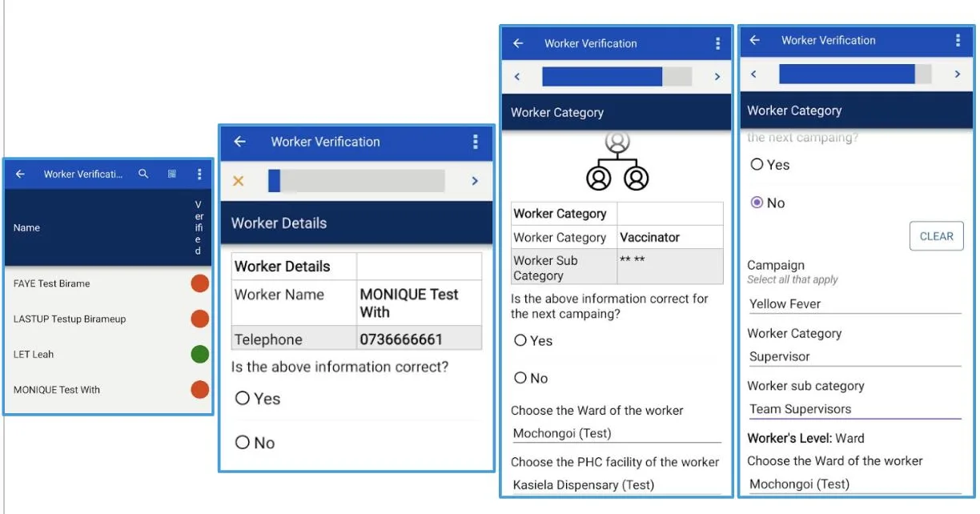Open Ward dropdown on Vaccinator screen
This screenshot has width=980, height=514.
pos(617,434)
